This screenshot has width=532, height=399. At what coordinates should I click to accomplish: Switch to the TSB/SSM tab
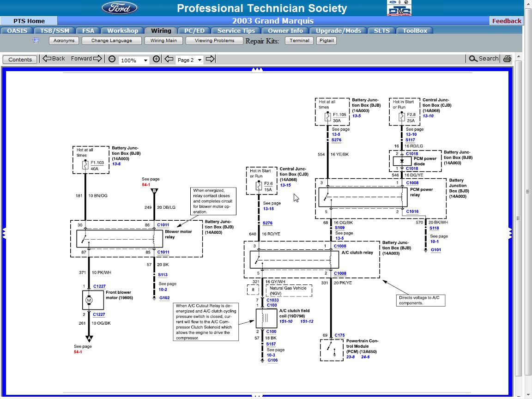(x=54, y=31)
